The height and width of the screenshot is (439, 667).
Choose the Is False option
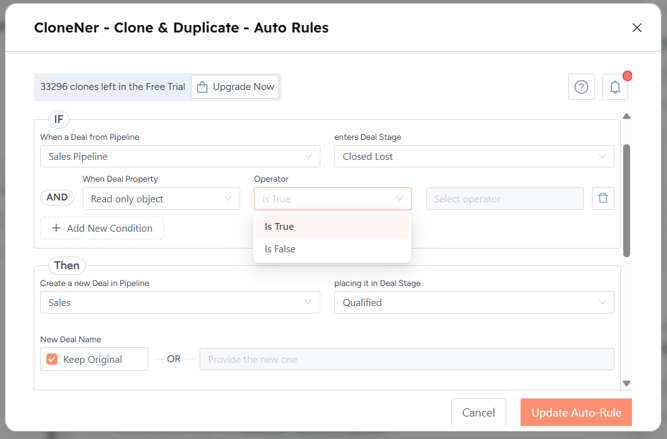(332, 249)
